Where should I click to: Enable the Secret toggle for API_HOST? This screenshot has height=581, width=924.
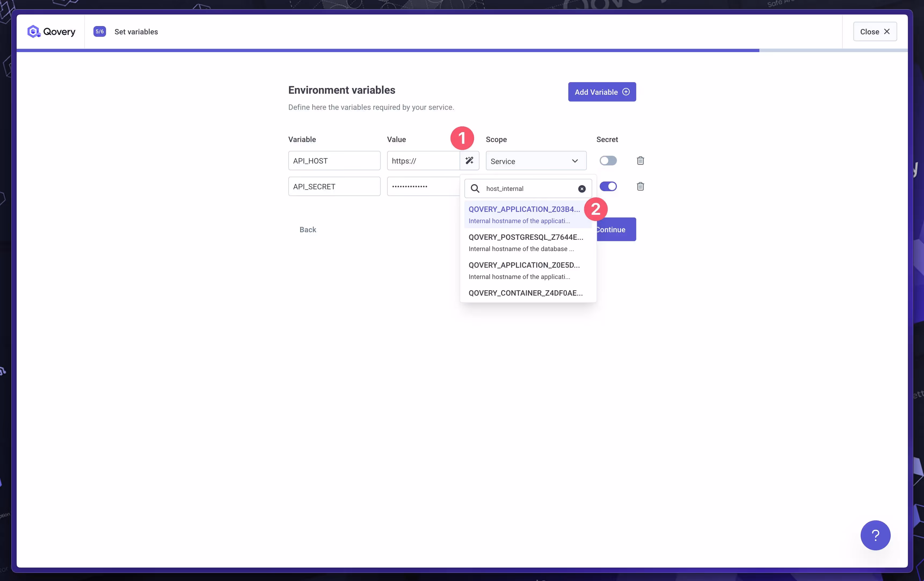[608, 160]
